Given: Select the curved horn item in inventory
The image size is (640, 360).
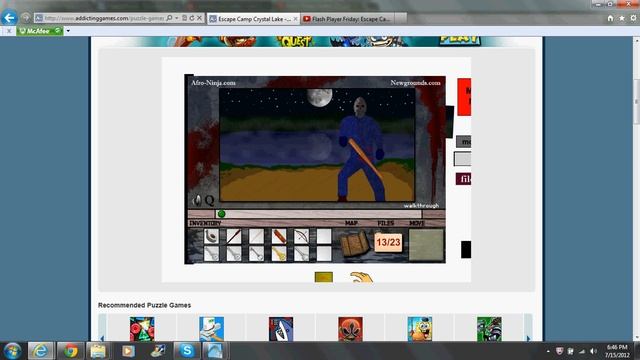Looking at the screenshot, I should (211, 236).
